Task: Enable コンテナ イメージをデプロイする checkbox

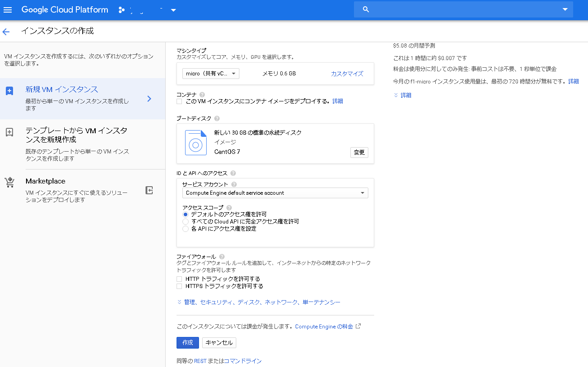Action: (x=179, y=101)
